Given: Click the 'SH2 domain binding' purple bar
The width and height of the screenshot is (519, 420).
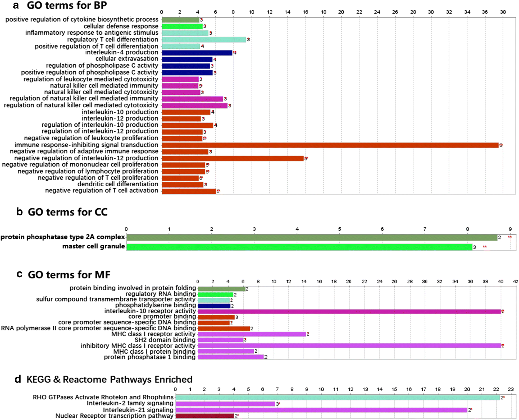Looking at the screenshot, I should tap(221, 340).
